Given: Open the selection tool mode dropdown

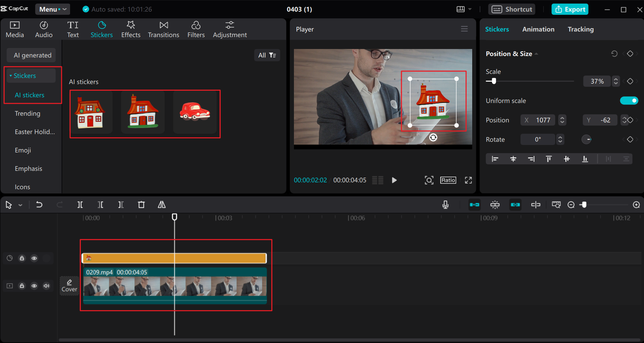Looking at the screenshot, I should (x=21, y=205).
